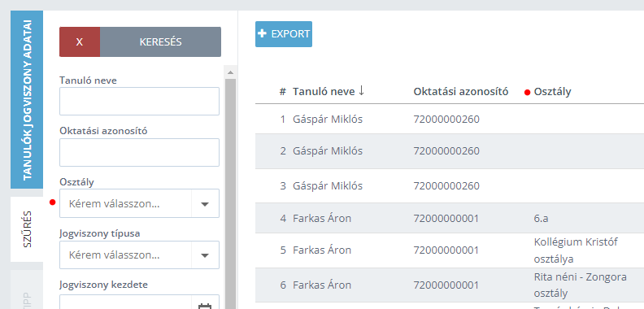Click 72000000260 in row 1
This screenshot has height=309, width=644.
click(x=446, y=120)
